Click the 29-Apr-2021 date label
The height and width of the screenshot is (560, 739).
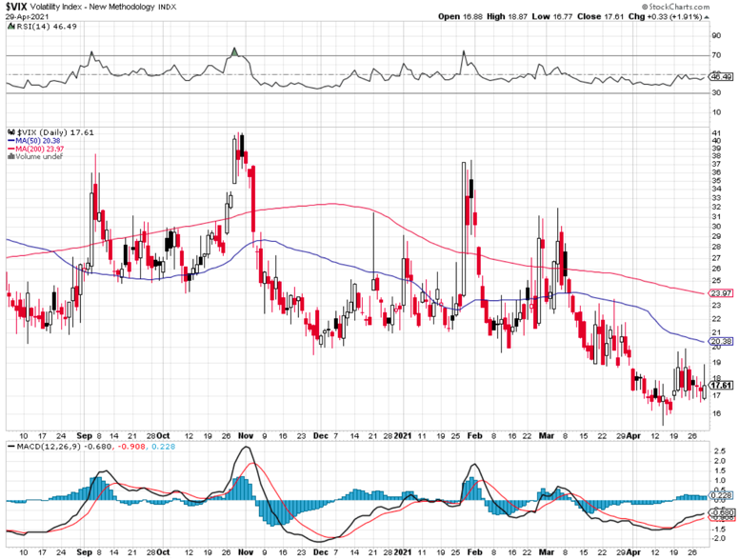coord(26,16)
